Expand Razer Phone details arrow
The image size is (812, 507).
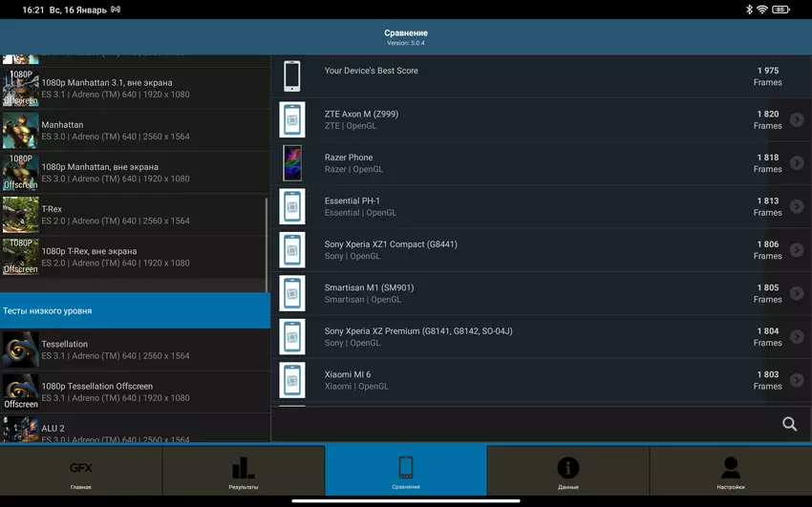(x=797, y=163)
